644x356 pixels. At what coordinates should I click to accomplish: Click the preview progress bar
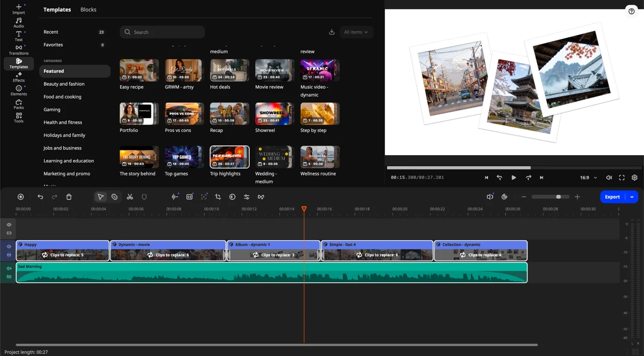[x=514, y=168]
